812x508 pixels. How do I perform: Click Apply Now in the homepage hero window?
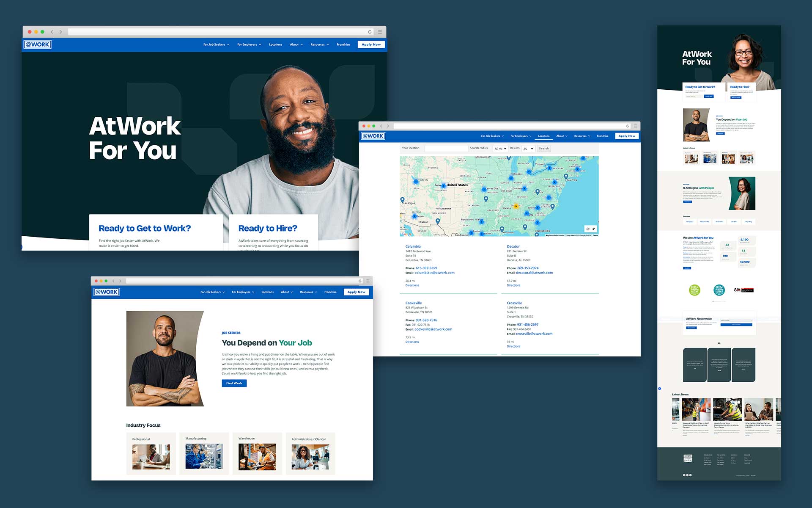coord(371,44)
